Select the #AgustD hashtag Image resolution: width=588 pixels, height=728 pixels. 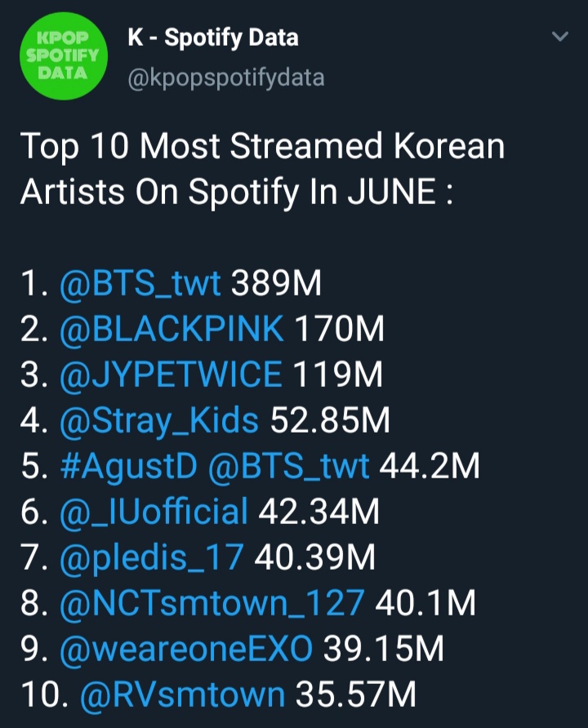[129, 468]
